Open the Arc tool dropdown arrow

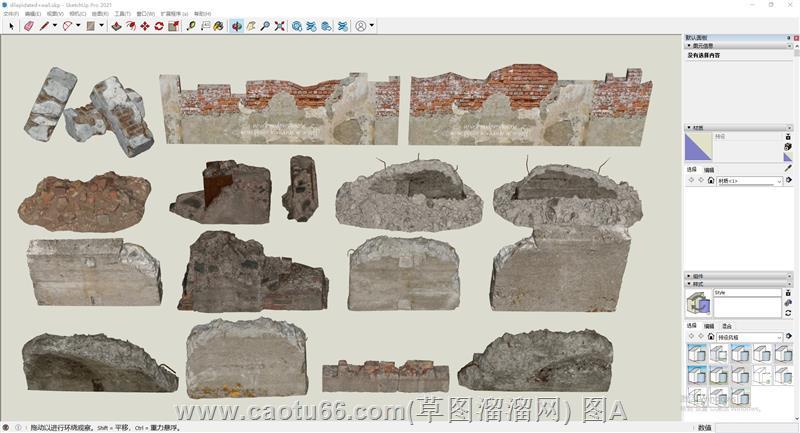(x=78, y=26)
